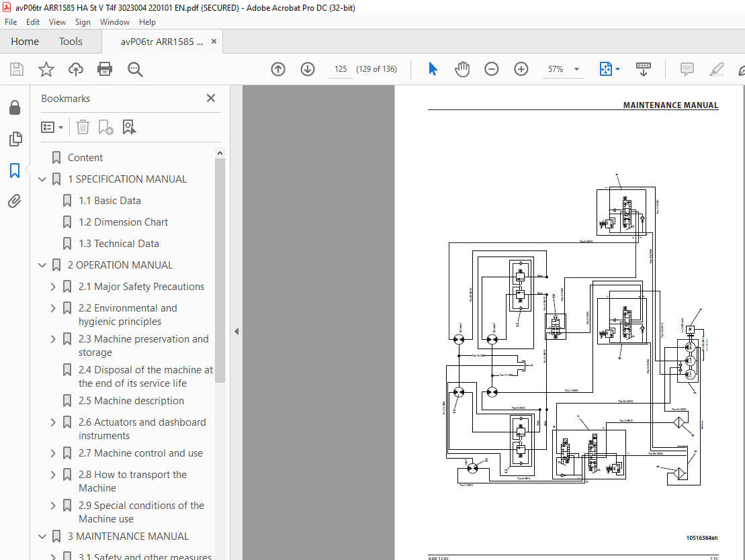Collapse 1 SPECIFICATION MANUAL bookmark
This screenshot has height=560, width=745.
pos(42,179)
